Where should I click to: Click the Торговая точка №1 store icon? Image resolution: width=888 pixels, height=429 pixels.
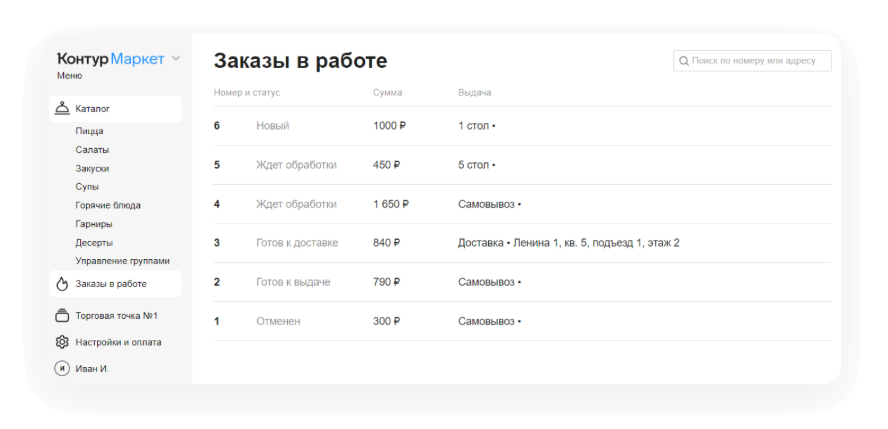tap(62, 316)
